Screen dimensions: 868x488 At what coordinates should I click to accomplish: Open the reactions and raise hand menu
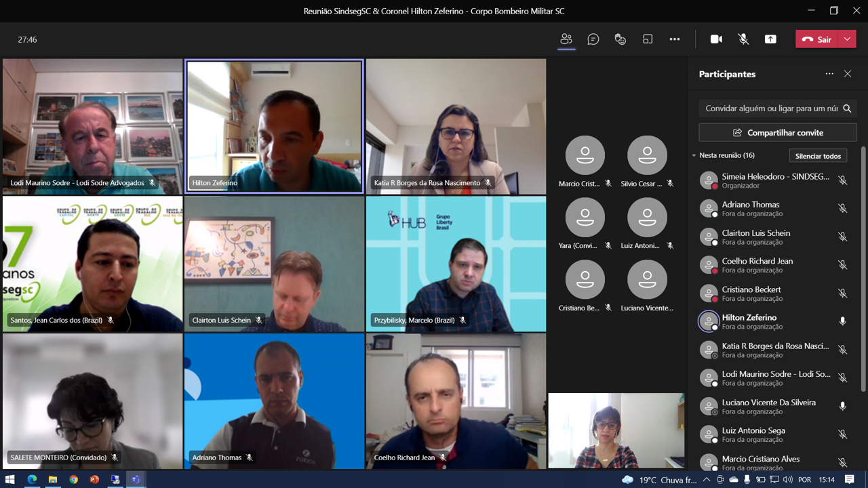pyautogui.click(x=620, y=39)
